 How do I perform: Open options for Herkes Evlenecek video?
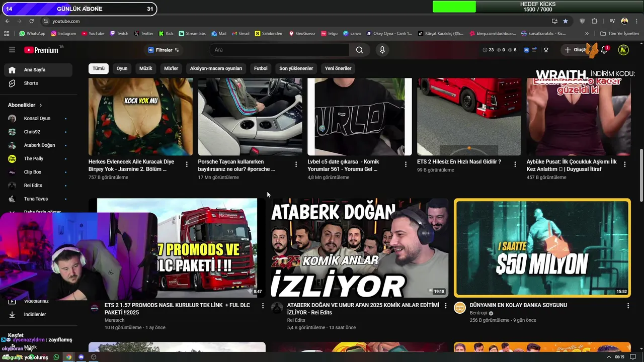[x=187, y=164]
